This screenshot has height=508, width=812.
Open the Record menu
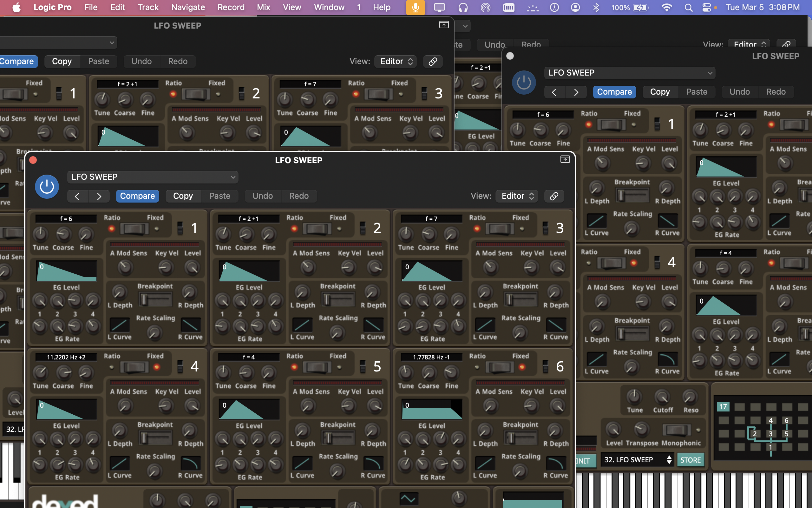click(231, 7)
